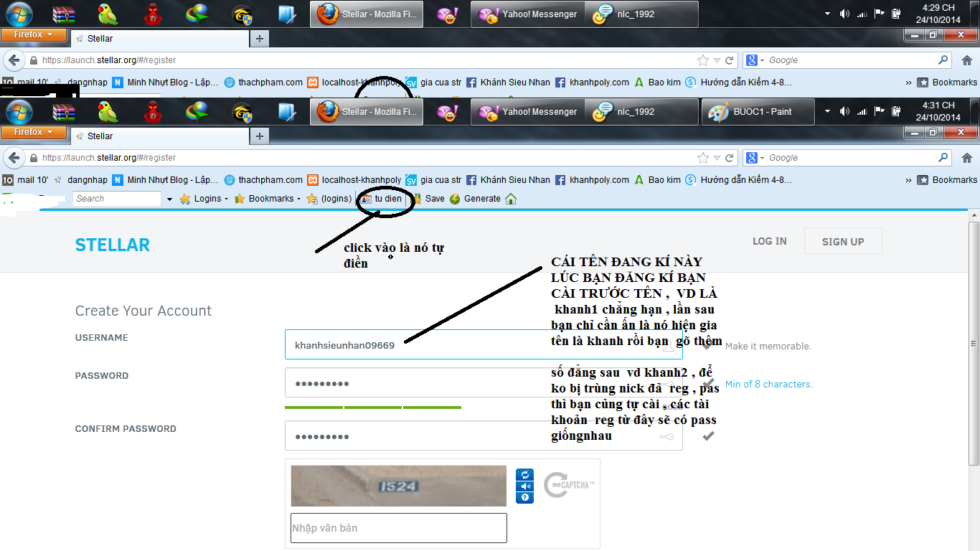Image resolution: width=980 pixels, height=551 pixels.
Task: Click the Action Center flag near the 4:31 clock
Action: click(x=879, y=112)
